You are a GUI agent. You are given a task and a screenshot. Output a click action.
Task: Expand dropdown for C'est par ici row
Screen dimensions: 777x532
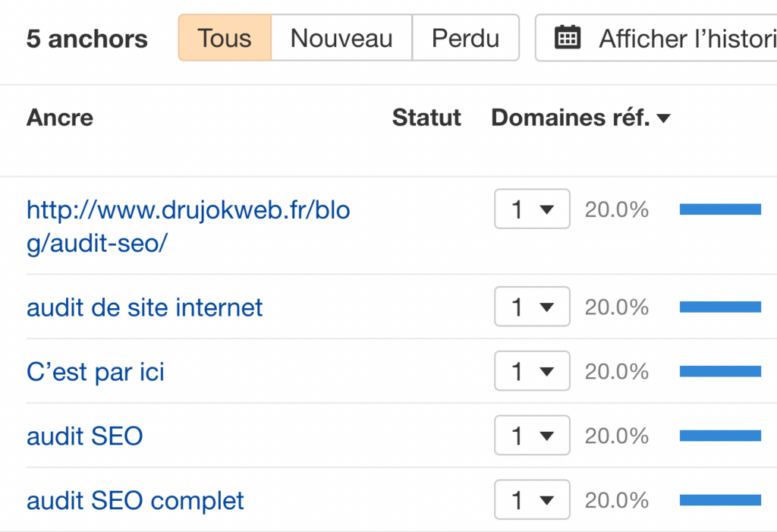click(x=532, y=371)
